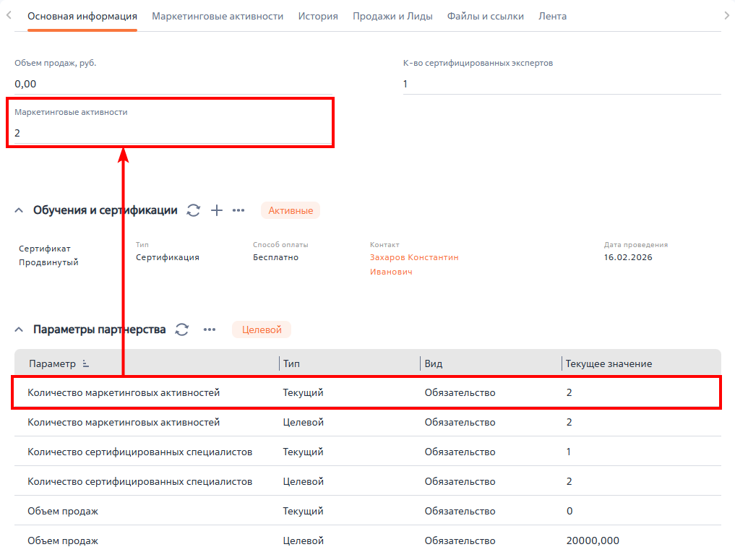
Task: Click sort icon in Параметр column header
Action: pyautogui.click(x=86, y=363)
